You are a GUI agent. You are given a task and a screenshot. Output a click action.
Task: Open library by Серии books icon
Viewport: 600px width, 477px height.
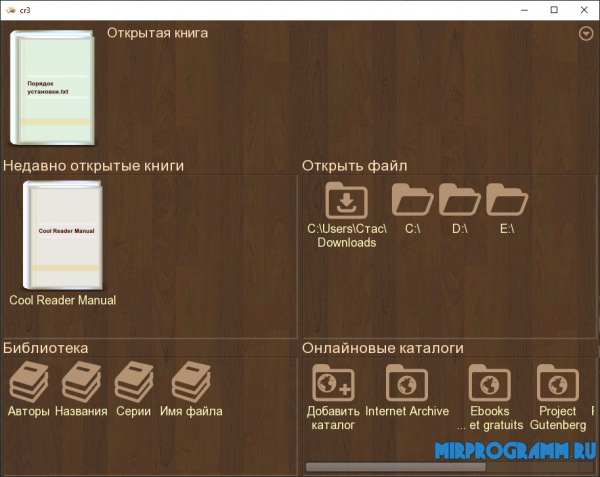tap(134, 382)
